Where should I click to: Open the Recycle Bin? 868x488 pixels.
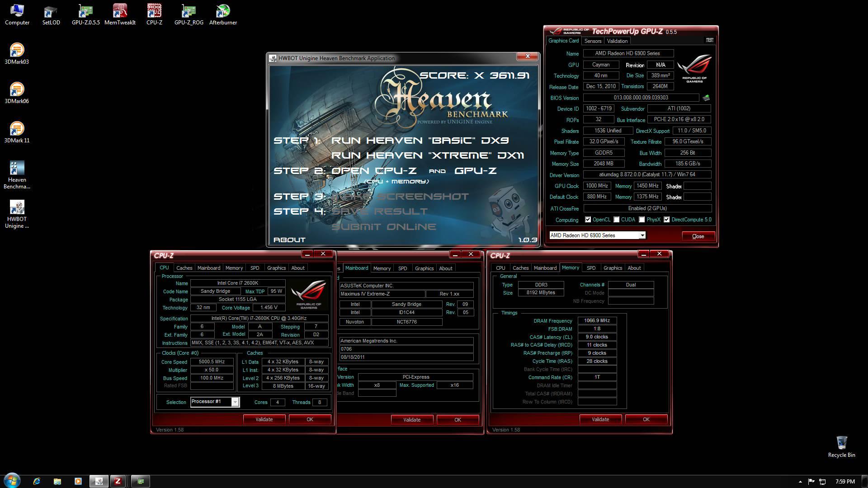[841, 446]
